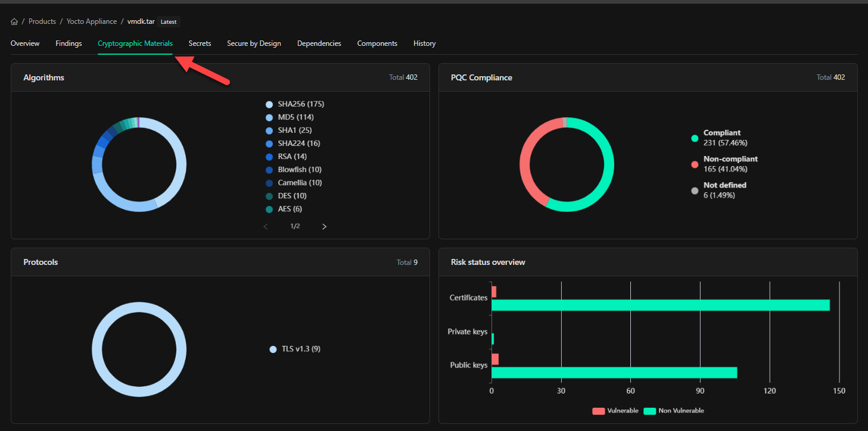868x431 pixels.
Task: Click TLS v1.3 (9) legend entry
Action: coord(295,349)
